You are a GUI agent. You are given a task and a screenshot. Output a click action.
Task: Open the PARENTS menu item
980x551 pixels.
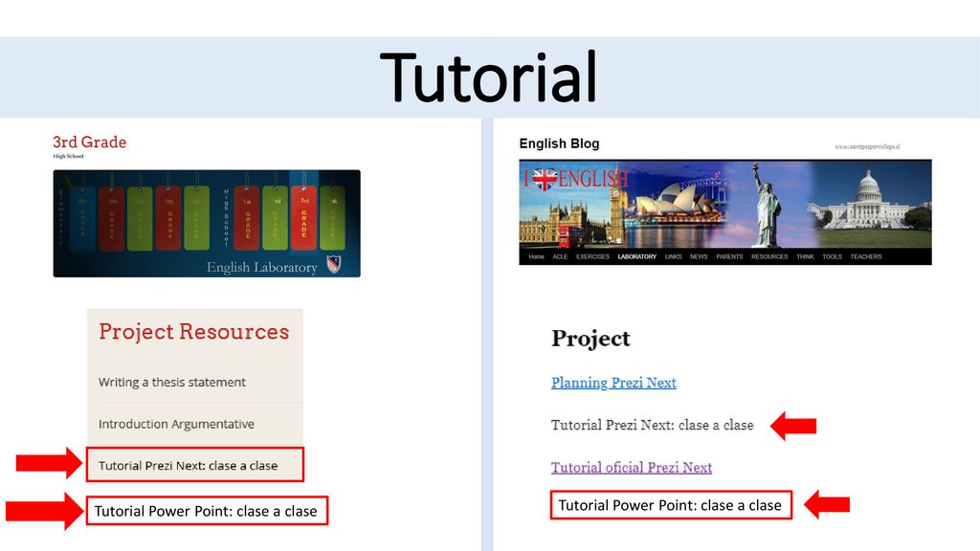[729, 256]
